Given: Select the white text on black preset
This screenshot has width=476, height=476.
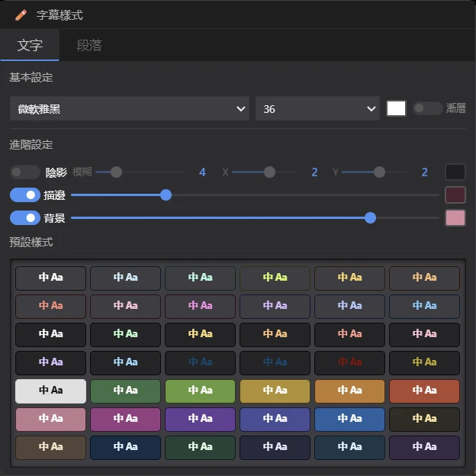Looking at the screenshot, I should 50,334.
